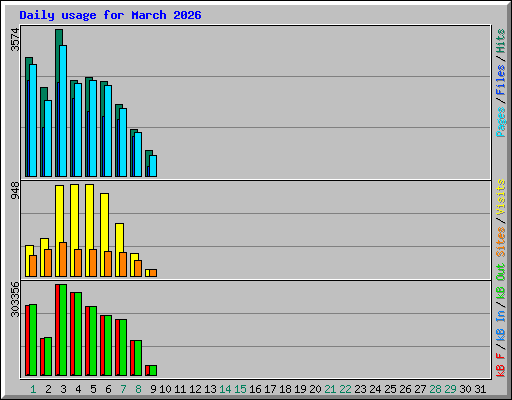This screenshot has height=400, width=512.
Task: Select the orange Sites bar for day 8
Action: [138, 269]
